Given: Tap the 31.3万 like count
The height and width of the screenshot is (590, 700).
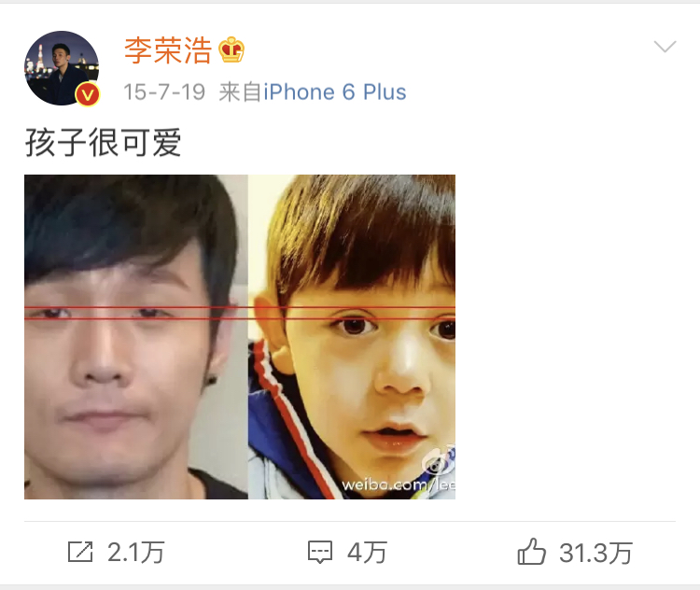Looking at the screenshot, I should (595, 553).
